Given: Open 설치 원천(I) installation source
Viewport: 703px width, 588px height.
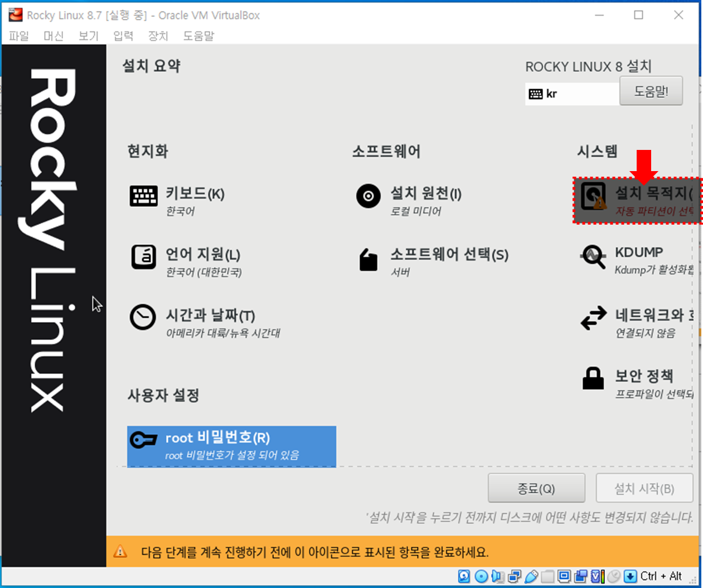Looking at the screenshot, I should [x=409, y=201].
